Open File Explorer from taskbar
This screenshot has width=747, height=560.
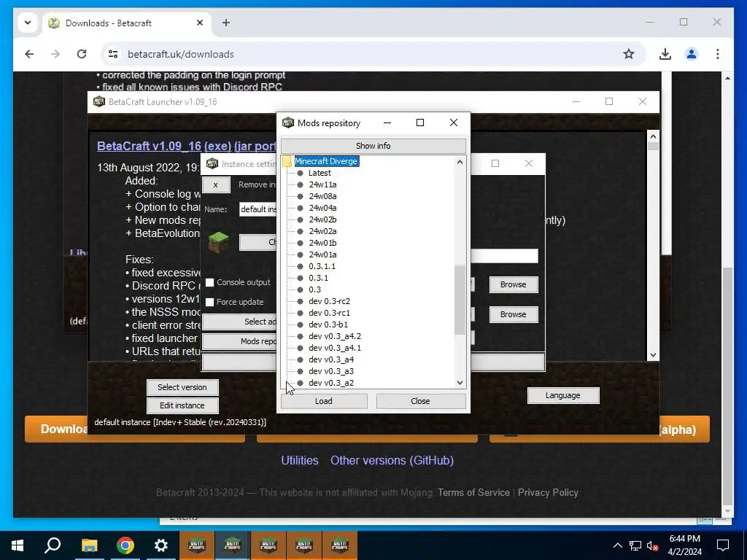click(x=89, y=545)
